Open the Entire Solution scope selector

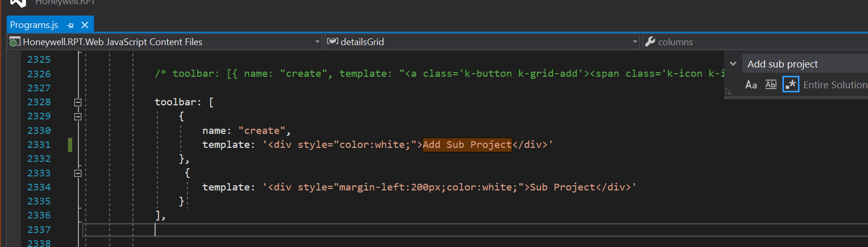pyautogui.click(x=835, y=85)
